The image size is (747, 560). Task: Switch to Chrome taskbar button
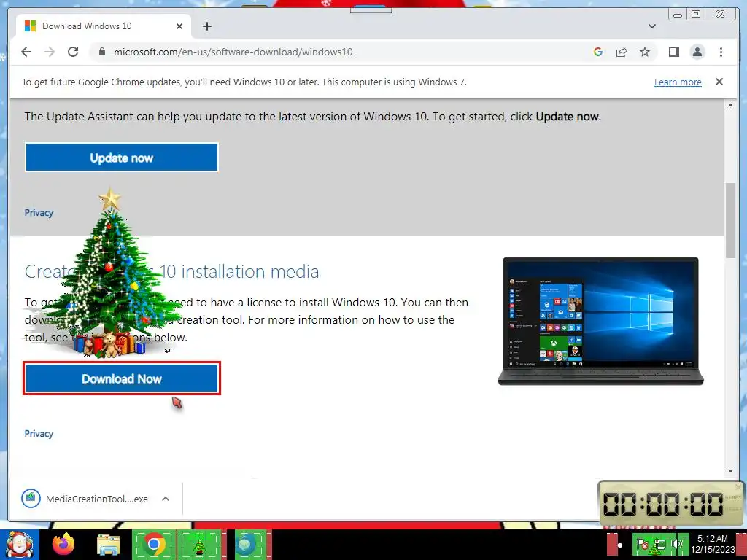pos(153,545)
